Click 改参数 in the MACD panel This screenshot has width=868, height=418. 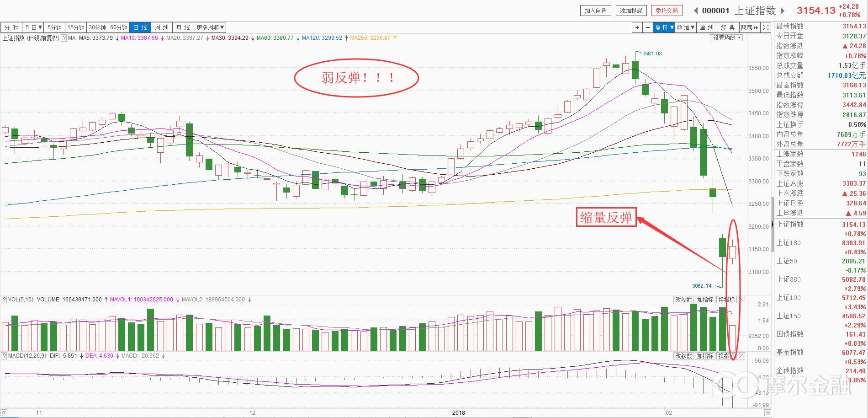point(683,355)
